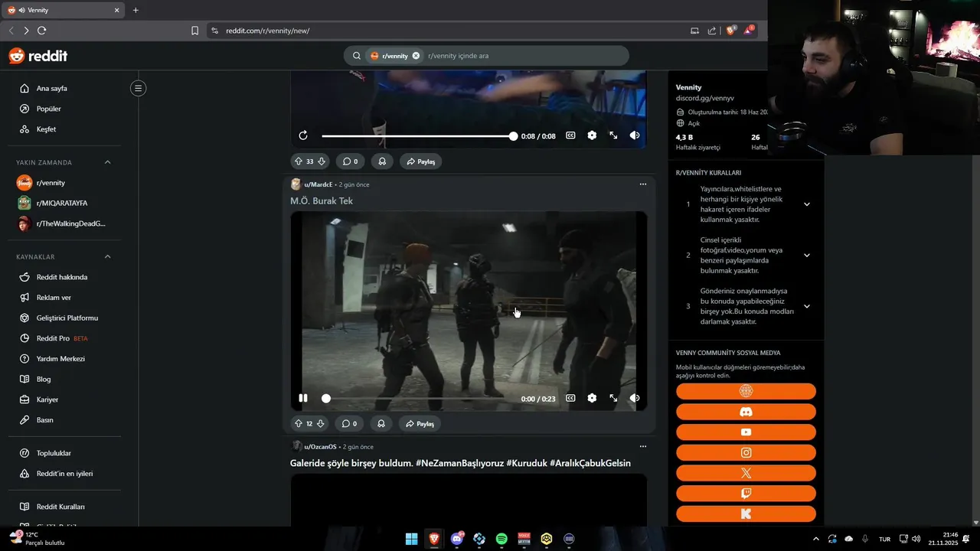Replay the finished 0:08 video
Viewport: 980px width, 551px height.
pos(303,135)
